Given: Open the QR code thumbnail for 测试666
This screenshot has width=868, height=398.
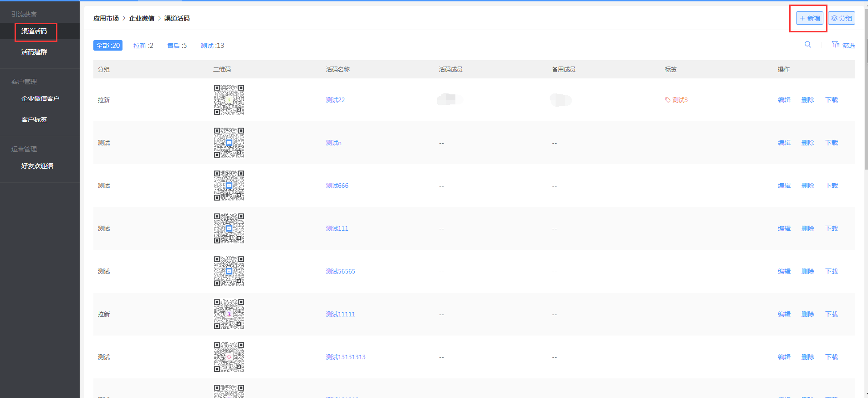Looking at the screenshot, I should click(x=229, y=186).
